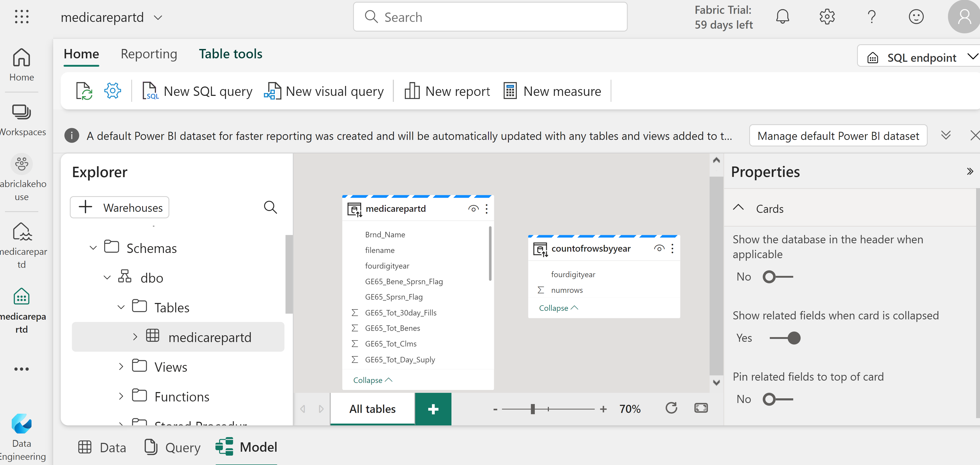
Task: Switch to the Query view tab
Action: (x=172, y=448)
